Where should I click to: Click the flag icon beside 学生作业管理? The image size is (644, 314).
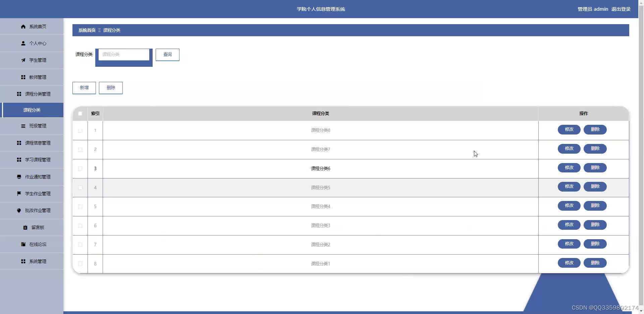[19, 194]
